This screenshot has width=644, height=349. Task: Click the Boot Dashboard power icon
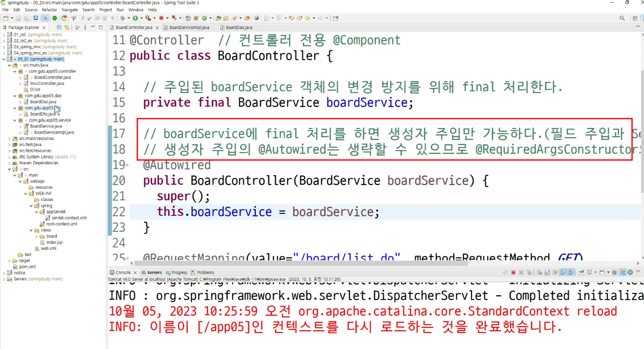pos(55,18)
